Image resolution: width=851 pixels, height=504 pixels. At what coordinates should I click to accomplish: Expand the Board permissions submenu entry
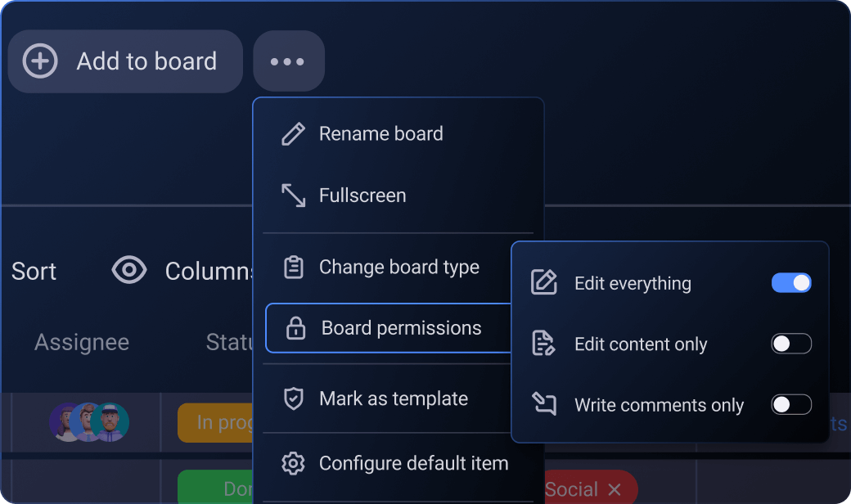[389, 328]
